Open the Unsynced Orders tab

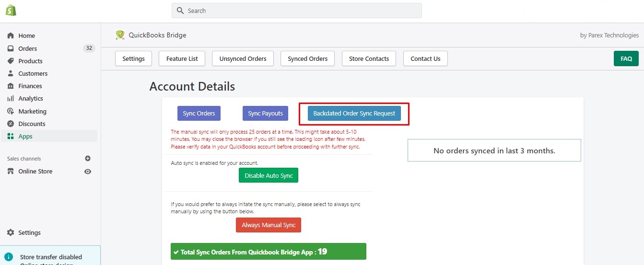pyautogui.click(x=243, y=58)
